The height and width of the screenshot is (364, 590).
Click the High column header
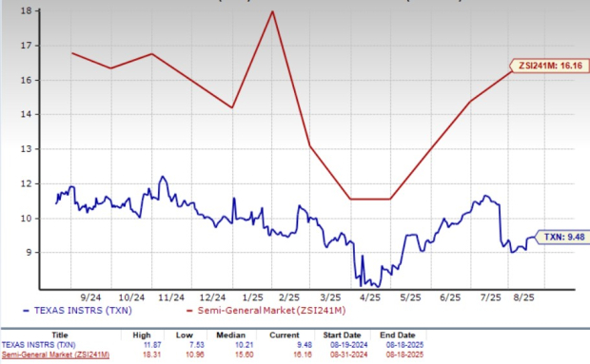point(142,335)
